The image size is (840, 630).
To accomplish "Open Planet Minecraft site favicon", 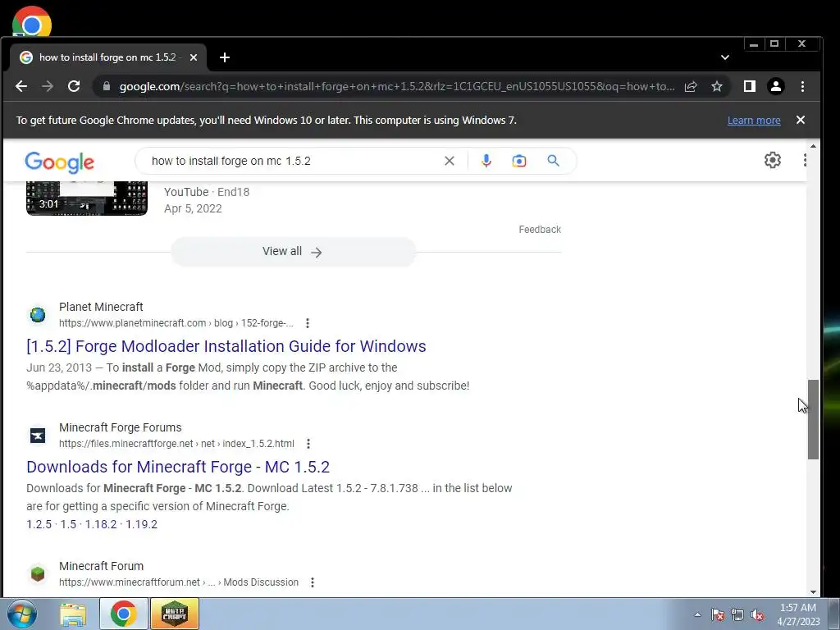I will (x=38, y=315).
